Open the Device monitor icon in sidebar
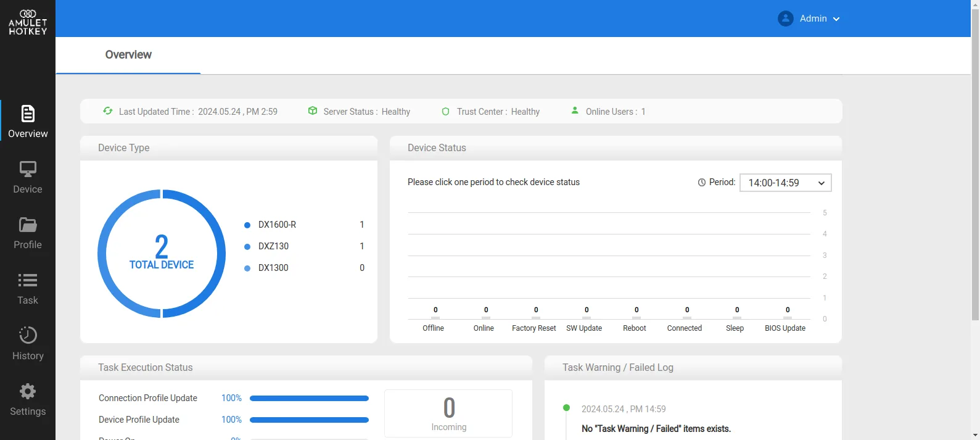980x440 pixels. [28, 169]
